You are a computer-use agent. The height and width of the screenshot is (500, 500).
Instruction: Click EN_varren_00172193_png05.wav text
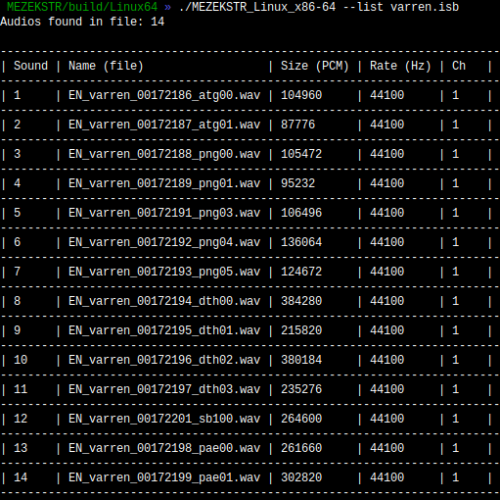tap(164, 272)
